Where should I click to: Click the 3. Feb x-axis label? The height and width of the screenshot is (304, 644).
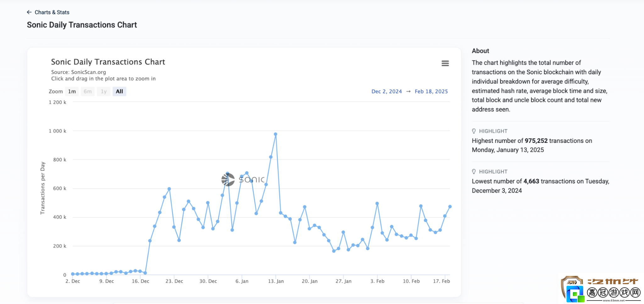coord(377,281)
